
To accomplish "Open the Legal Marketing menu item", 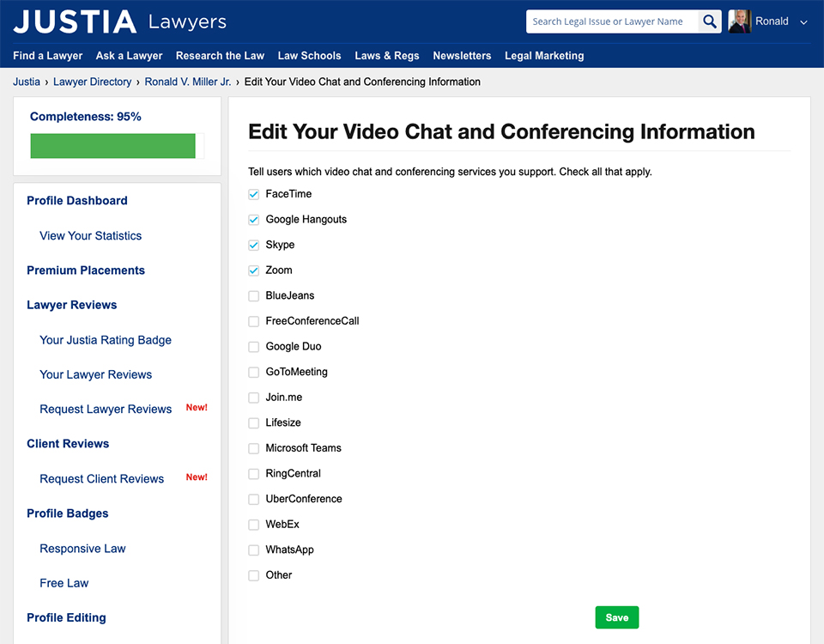I will point(544,56).
